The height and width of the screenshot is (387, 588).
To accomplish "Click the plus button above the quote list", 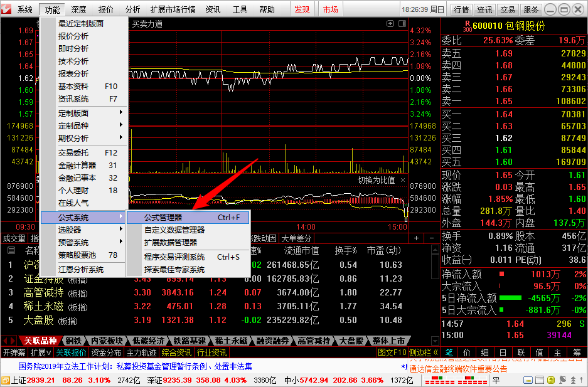I will click(x=416, y=238).
